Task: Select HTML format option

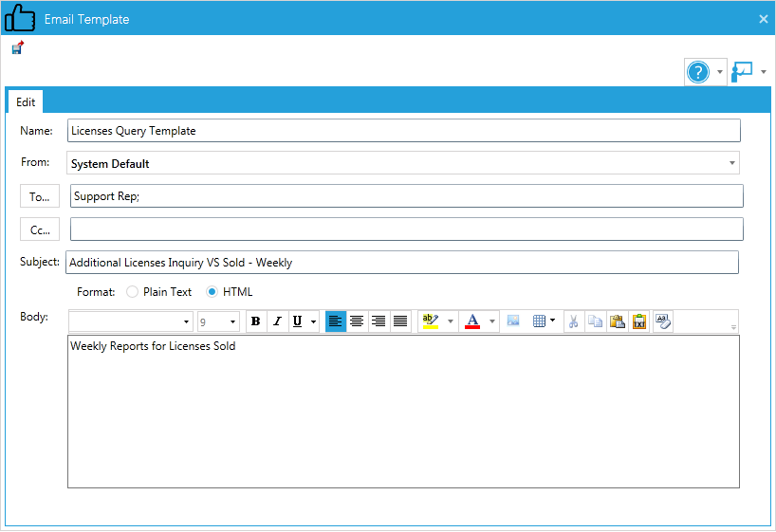Action: pyautogui.click(x=212, y=292)
